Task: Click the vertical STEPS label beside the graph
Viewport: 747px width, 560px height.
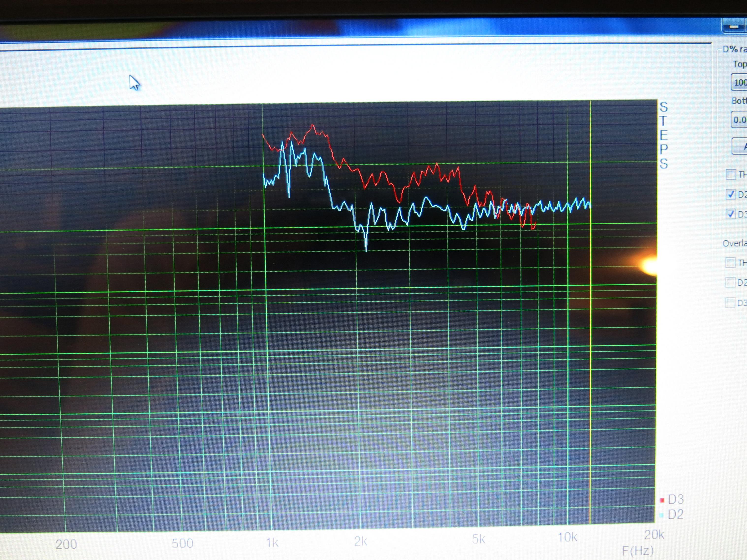Action: coord(664,135)
